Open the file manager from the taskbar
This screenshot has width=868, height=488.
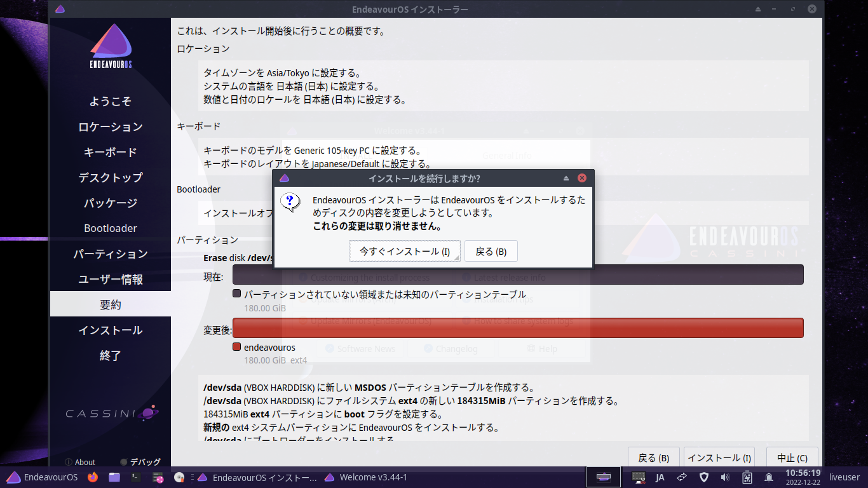(x=114, y=477)
